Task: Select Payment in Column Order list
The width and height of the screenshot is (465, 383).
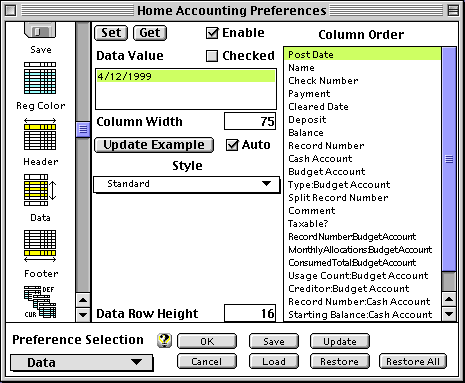Action: point(363,94)
